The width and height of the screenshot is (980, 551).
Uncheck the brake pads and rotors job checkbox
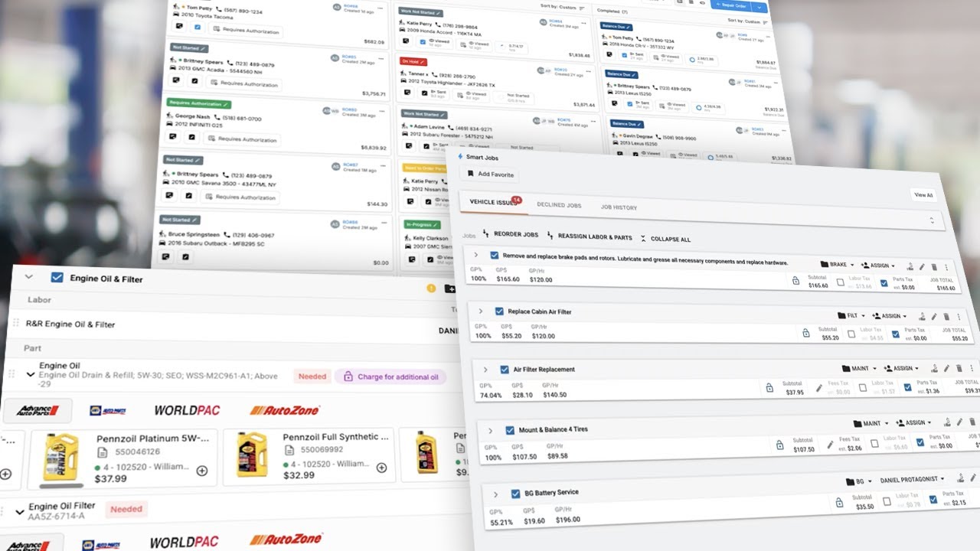point(495,256)
